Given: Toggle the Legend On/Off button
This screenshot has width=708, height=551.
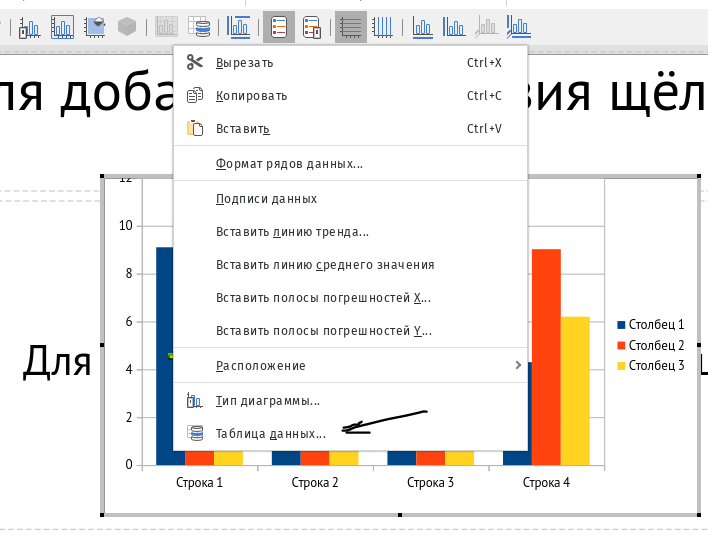Looking at the screenshot, I should point(279,28).
